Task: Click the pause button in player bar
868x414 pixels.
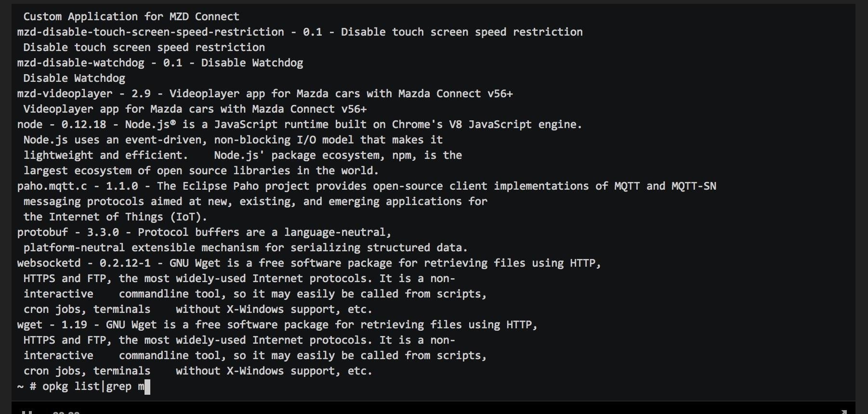Action: (27, 412)
